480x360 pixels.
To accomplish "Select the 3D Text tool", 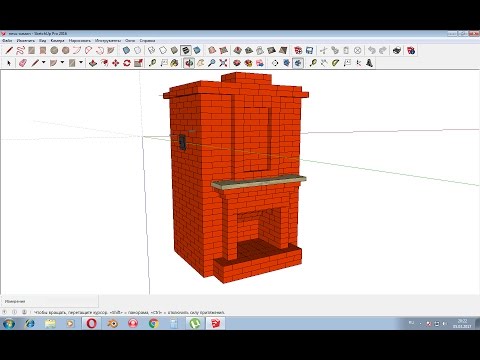I will 369,63.
